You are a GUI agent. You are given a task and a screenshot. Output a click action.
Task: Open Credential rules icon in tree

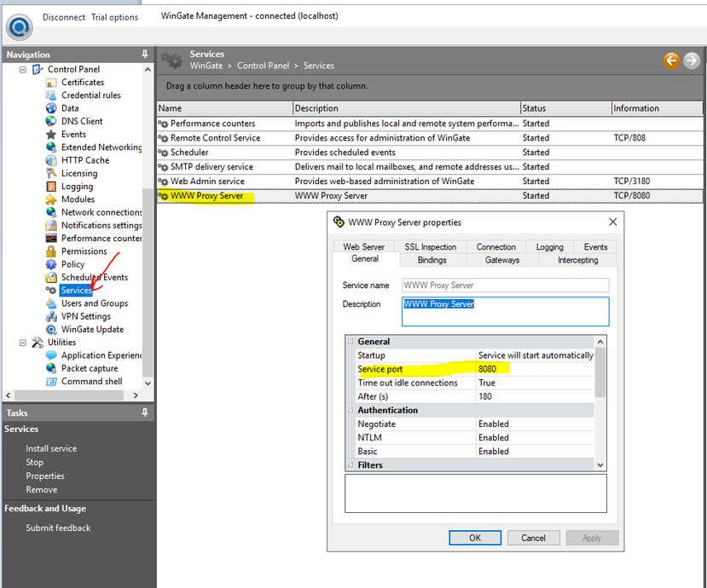(x=51, y=95)
